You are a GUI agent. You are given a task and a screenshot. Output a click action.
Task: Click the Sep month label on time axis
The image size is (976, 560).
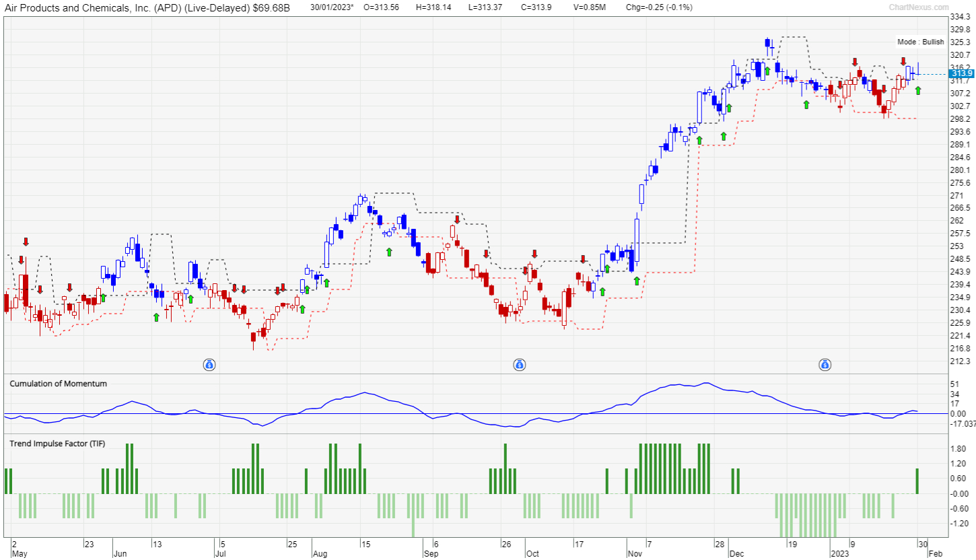coord(431,554)
